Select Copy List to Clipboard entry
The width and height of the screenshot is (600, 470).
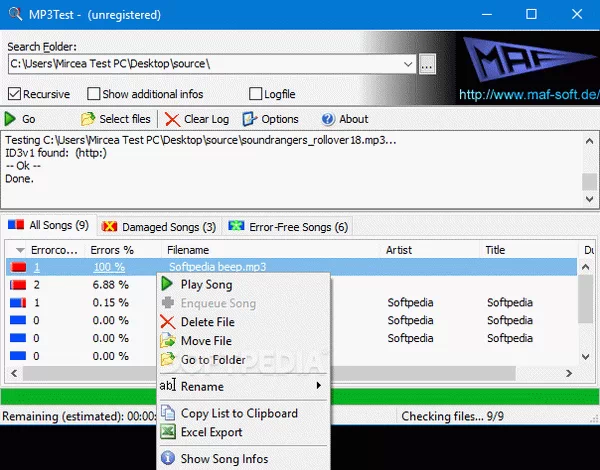(x=239, y=413)
